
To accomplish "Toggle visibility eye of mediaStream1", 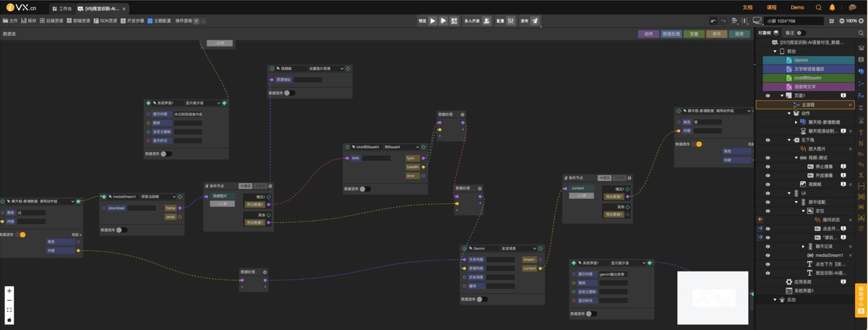I will tap(768, 255).
